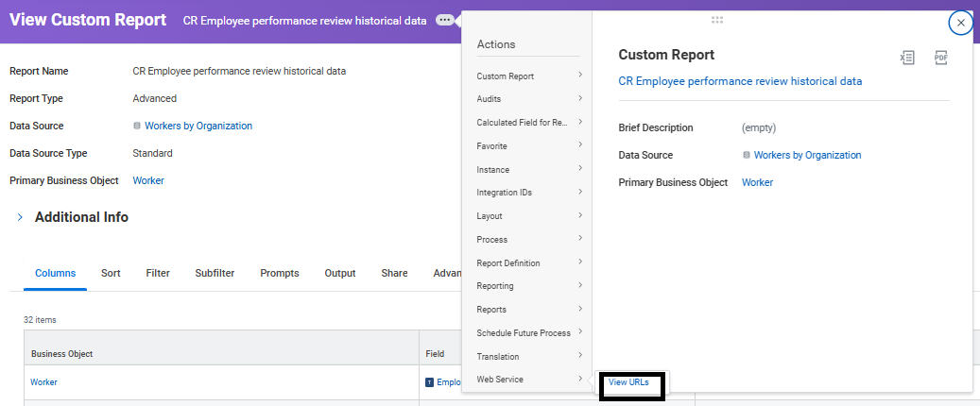This screenshot has height=406, width=980.
Task: Open the Layout actions submenu
Action: pyautogui.click(x=529, y=216)
